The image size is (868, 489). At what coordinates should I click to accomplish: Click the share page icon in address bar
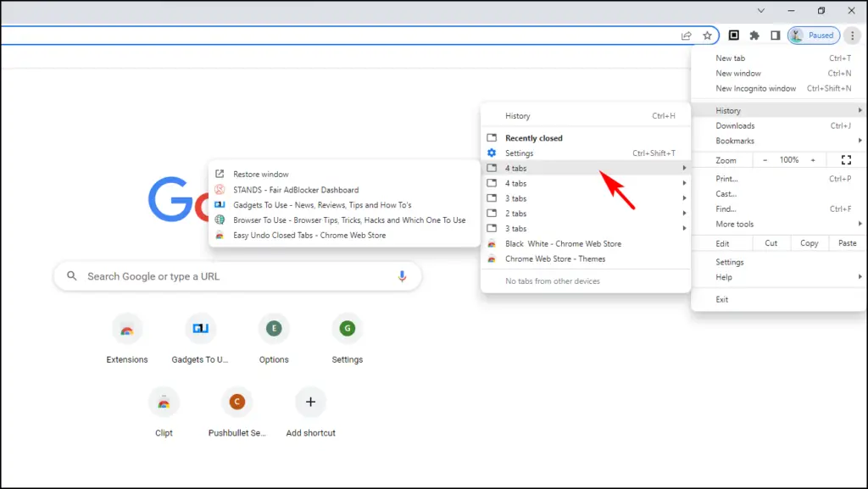pos(687,36)
